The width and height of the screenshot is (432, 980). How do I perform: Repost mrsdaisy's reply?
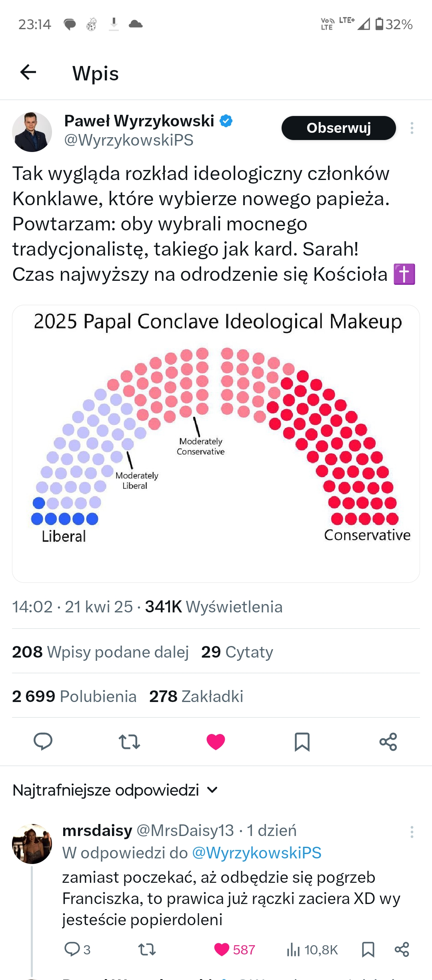[x=147, y=949]
